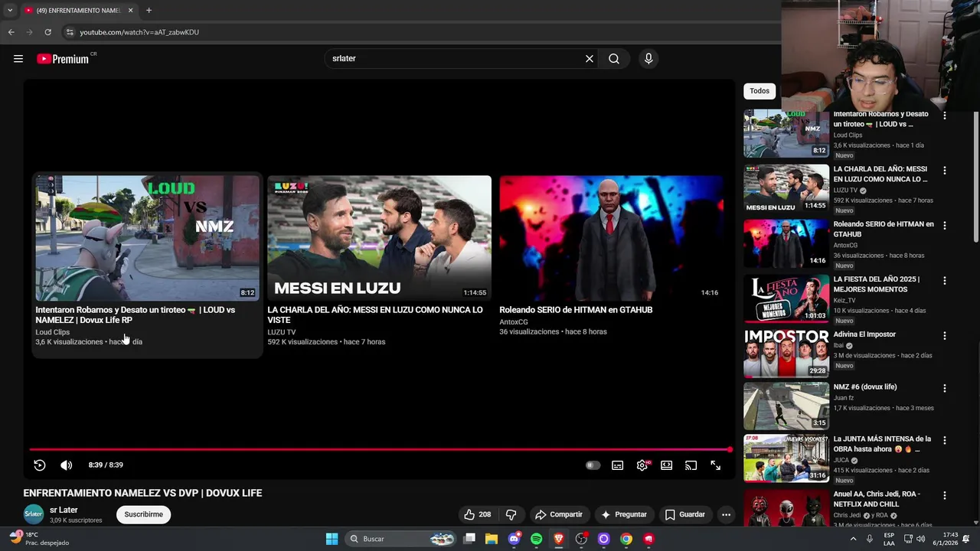The image size is (980, 551).
Task: Open the tab search dropdown arrow
Action: (x=9, y=11)
